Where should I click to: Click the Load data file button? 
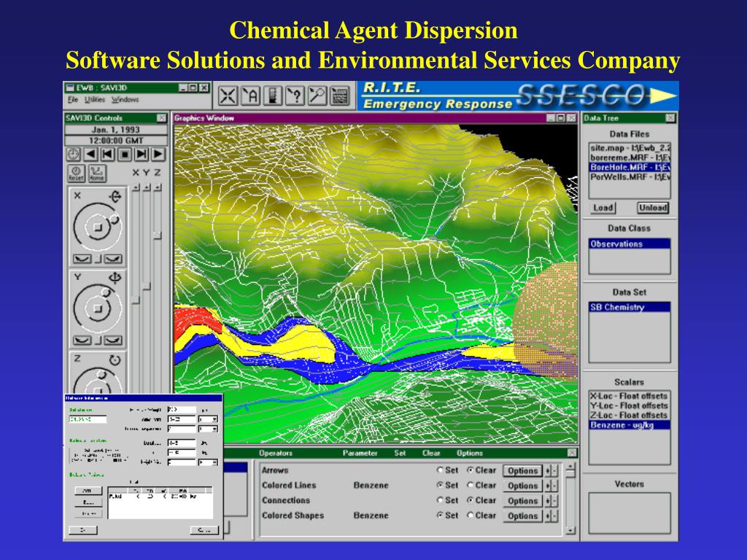click(603, 208)
